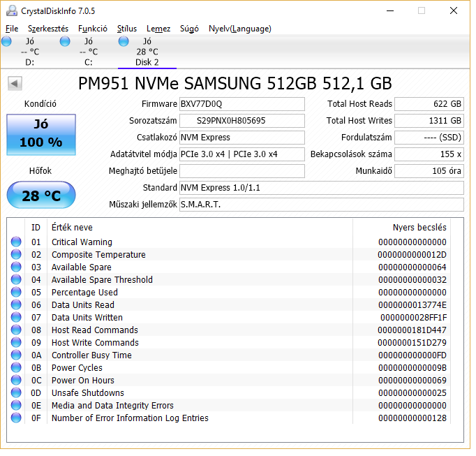Click the status orb for Available Spare Threshold

click(x=16, y=279)
